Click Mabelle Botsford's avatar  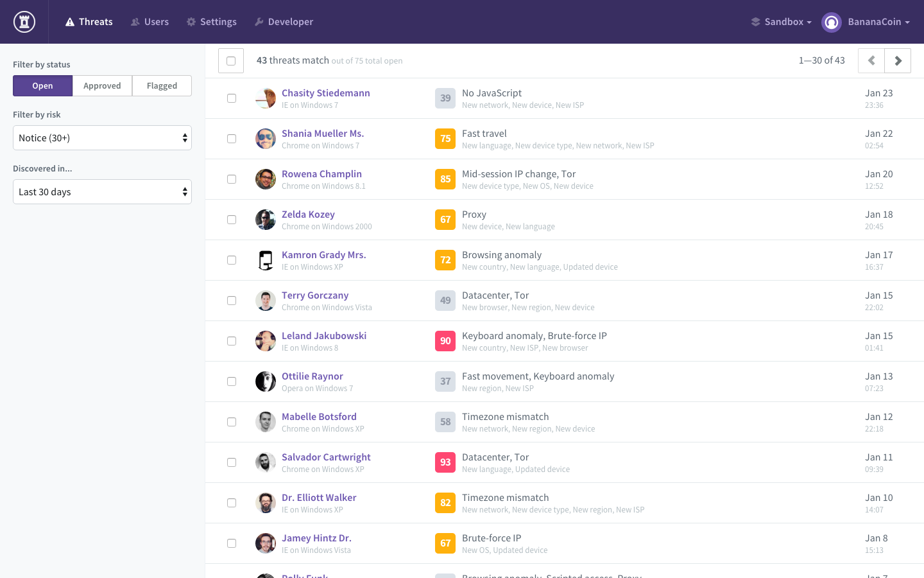[x=266, y=422]
